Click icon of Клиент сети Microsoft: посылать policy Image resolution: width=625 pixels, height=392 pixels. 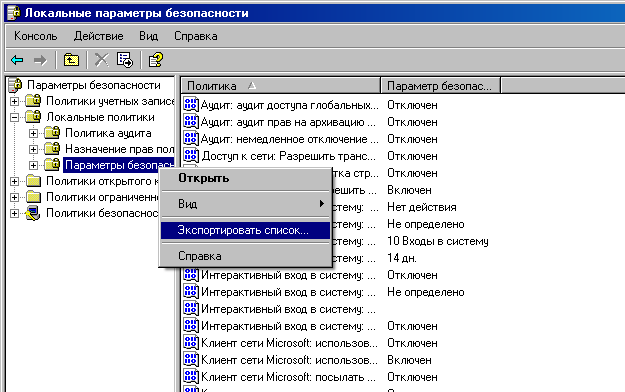[x=191, y=376]
